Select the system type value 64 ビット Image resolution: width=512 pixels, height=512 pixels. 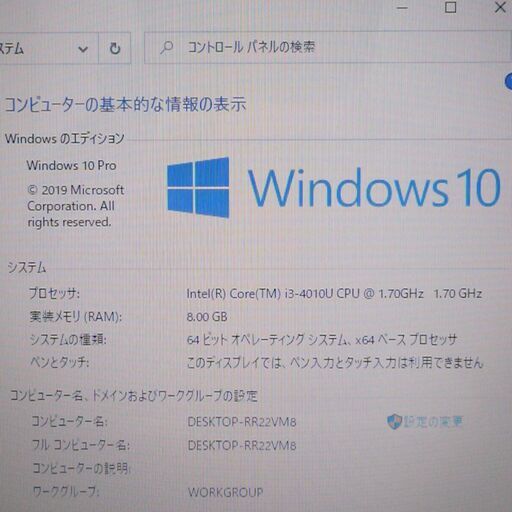pos(207,340)
